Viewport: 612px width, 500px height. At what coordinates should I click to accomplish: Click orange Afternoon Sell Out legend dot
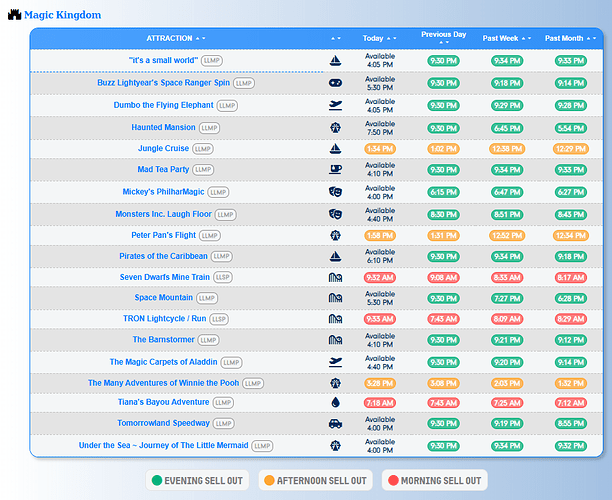point(269,480)
